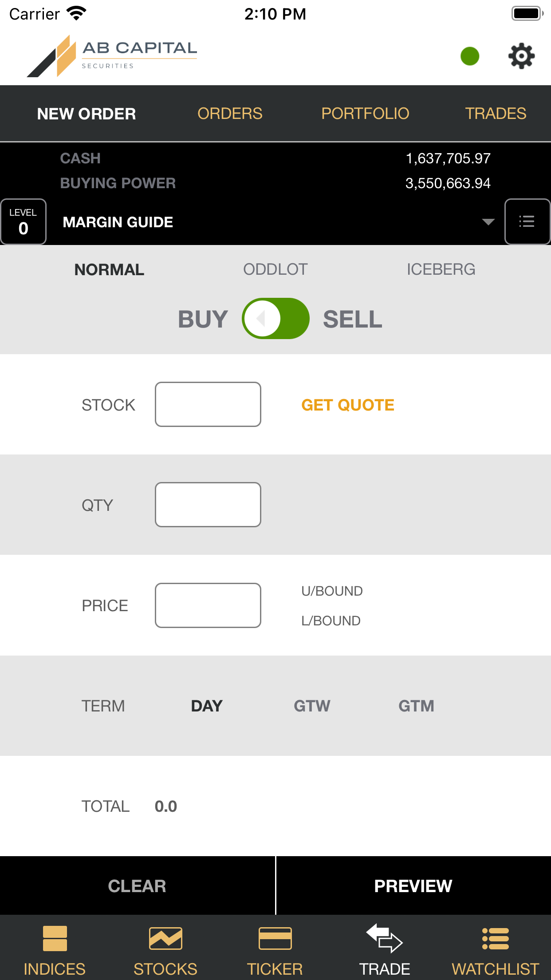Tap the AB Capital Securities logo
The width and height of the screenshot is (551, 980).
pyautogui.click(x=112, y=56)
